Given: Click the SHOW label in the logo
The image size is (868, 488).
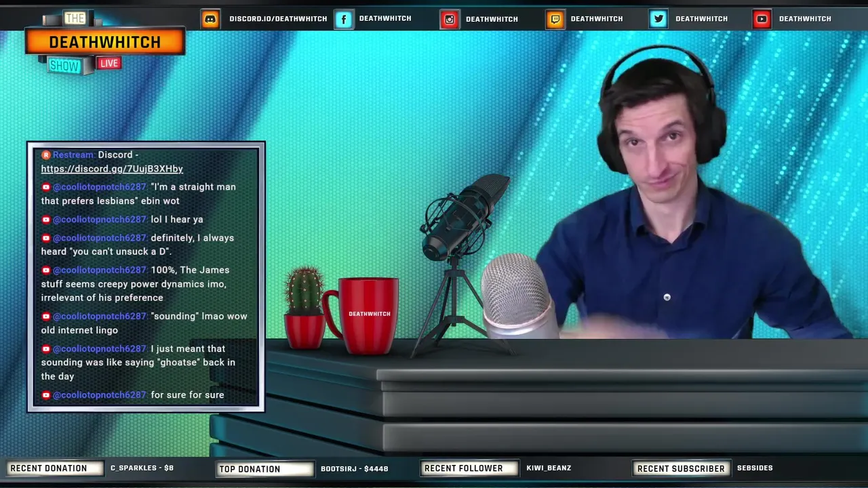Looking at the screenshot, I should (64, 66).
